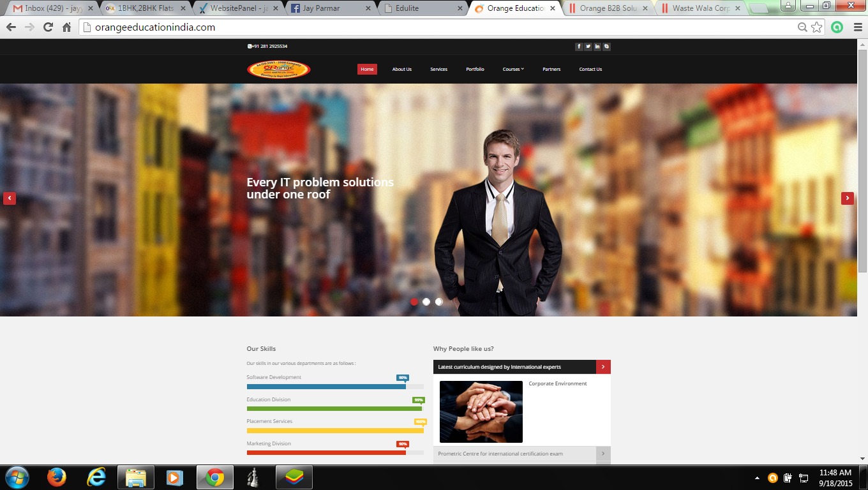This screenshot has height=490, width=868.
Task: Click the +91 281 2925534 phone number
Action: 267,47
